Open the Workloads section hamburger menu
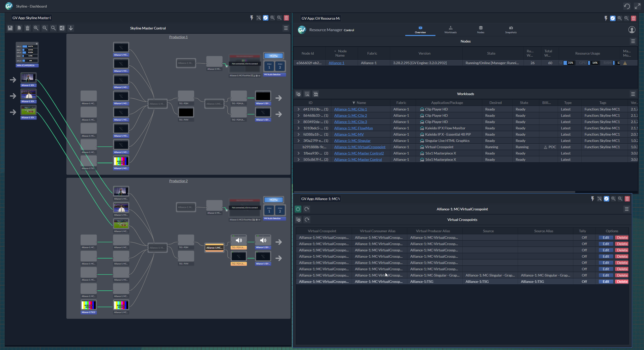 633,94
